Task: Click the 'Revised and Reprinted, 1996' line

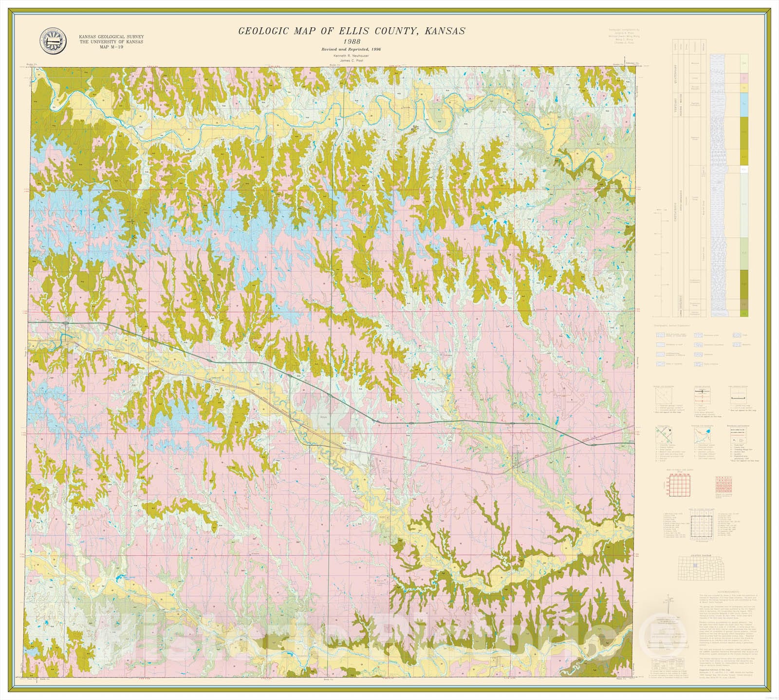Action: 351,50
